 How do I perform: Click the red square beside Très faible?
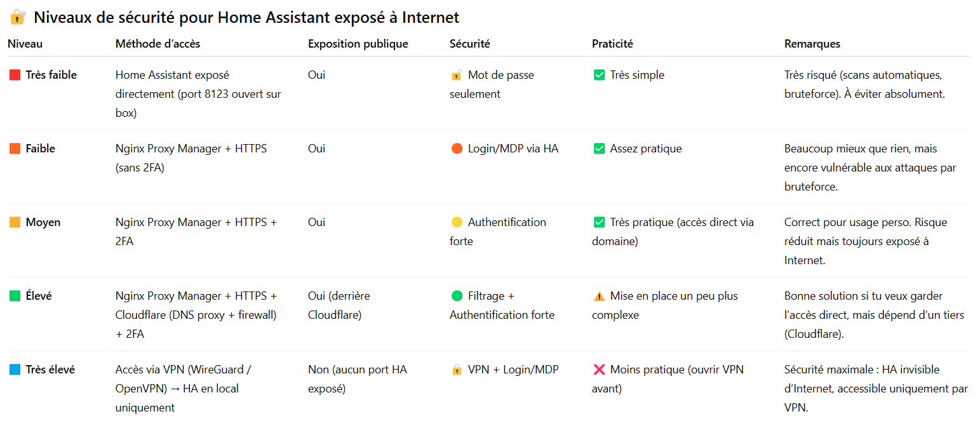[x=15, y=75]
